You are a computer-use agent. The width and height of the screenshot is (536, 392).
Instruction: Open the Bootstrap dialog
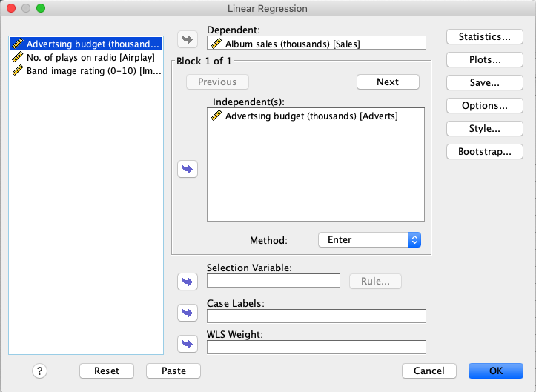point(485,151)
